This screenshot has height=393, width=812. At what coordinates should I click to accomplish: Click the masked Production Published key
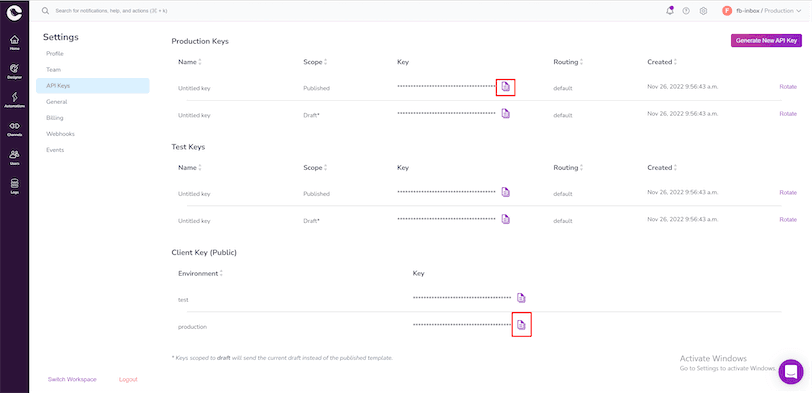(446, 86)
